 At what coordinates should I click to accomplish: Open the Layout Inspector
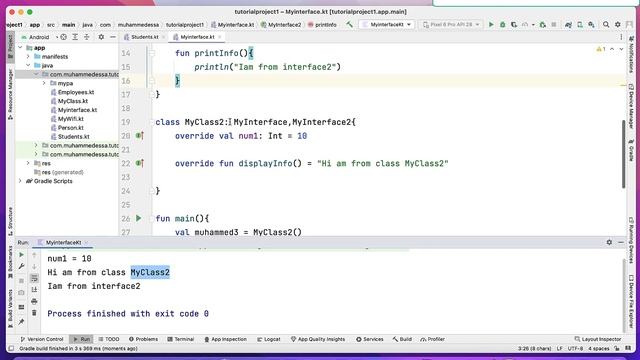(598, 339)
